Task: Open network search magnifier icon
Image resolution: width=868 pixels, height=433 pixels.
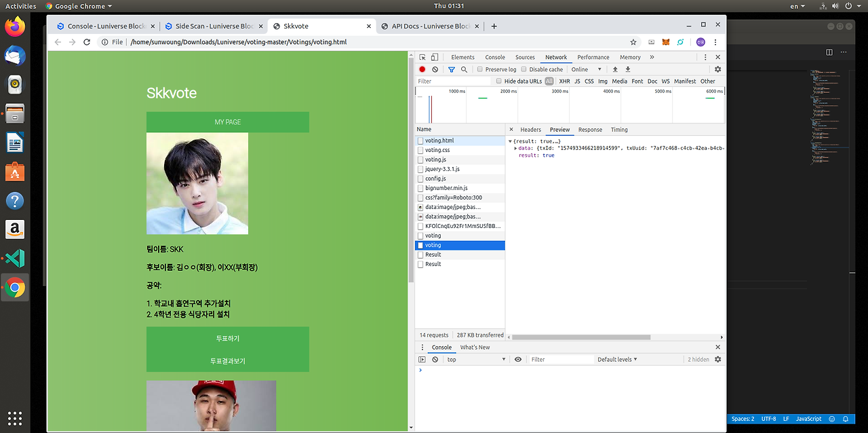Action: click(464, 69)
